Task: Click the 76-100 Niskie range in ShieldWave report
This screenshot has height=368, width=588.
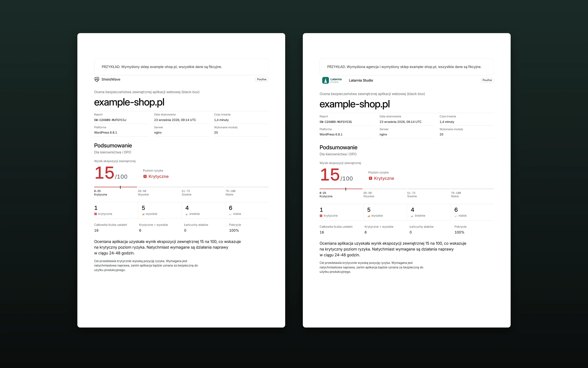Action: [x=230, y=193]
